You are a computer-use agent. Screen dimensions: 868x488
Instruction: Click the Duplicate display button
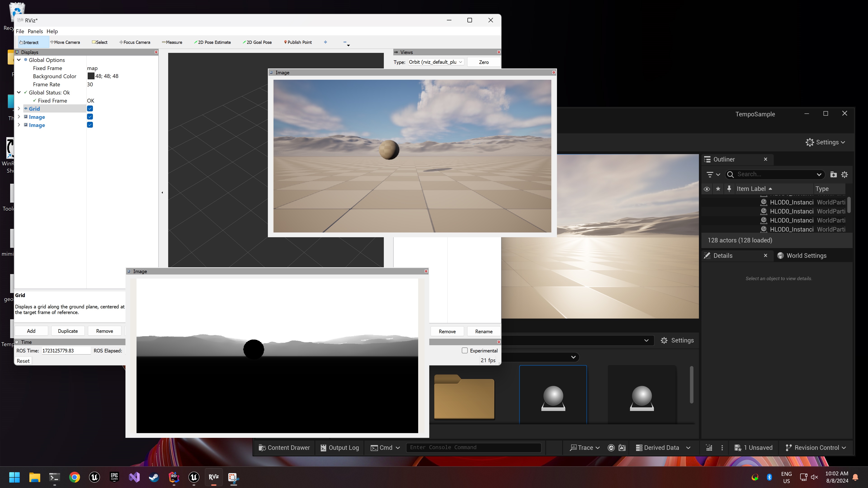coord(68,331)
